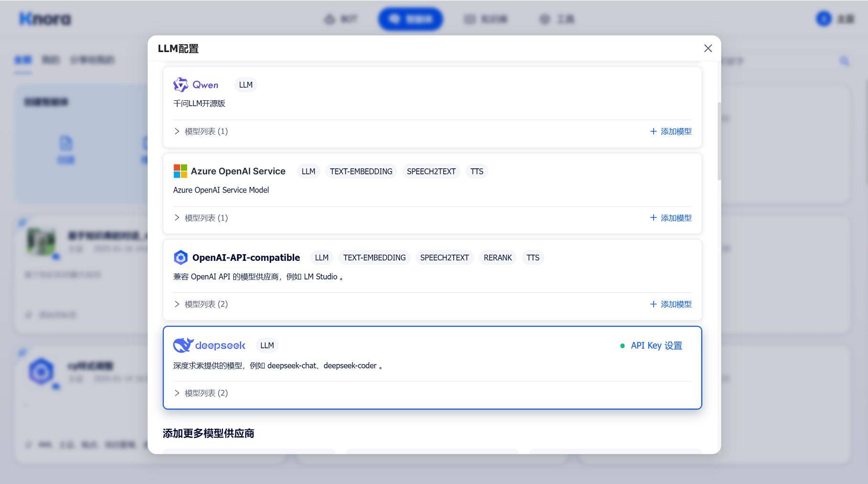Click TTS tag on OpenAI-API-compatible card

pos(533,258)
